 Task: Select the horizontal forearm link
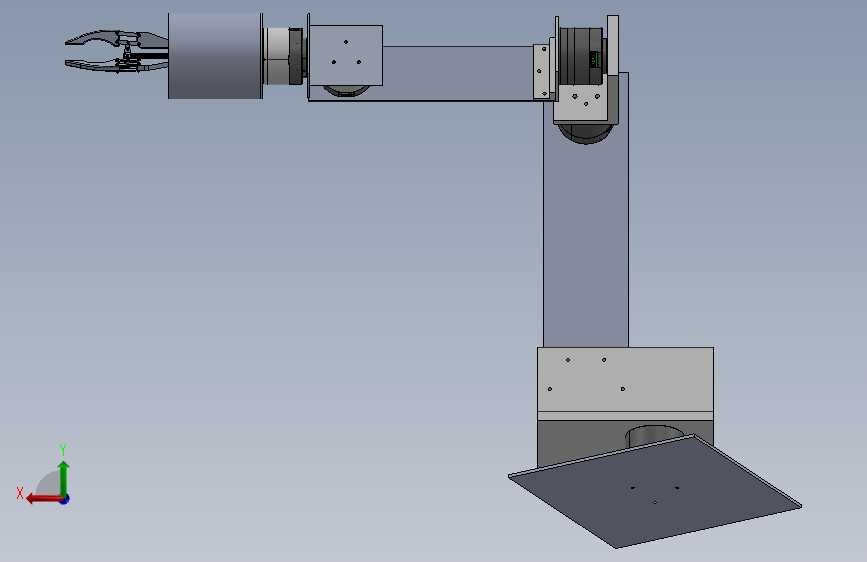click(457, 73)
